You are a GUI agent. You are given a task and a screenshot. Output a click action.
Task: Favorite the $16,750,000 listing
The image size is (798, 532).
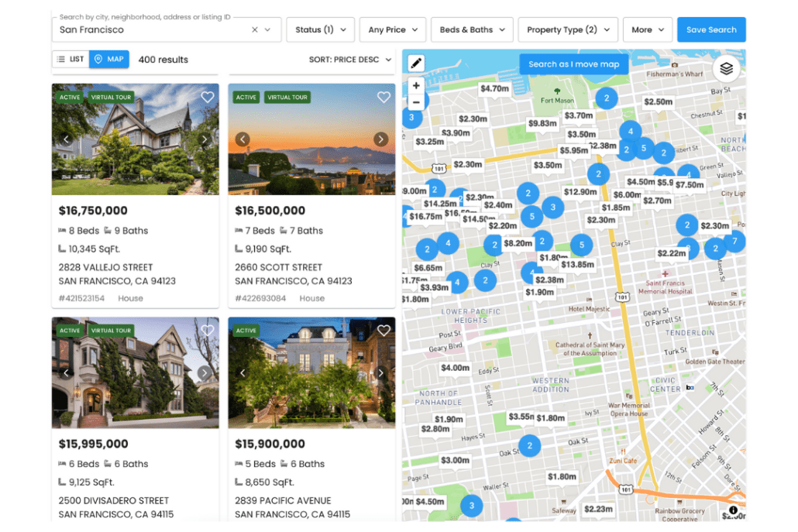[x=207, y=97]
